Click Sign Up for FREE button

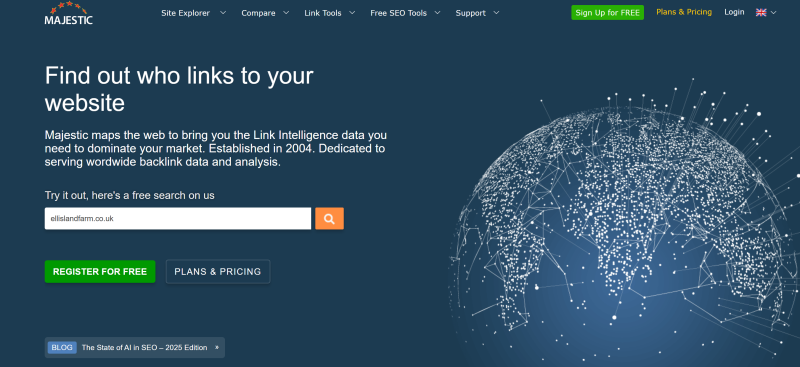tap(607, 13)
